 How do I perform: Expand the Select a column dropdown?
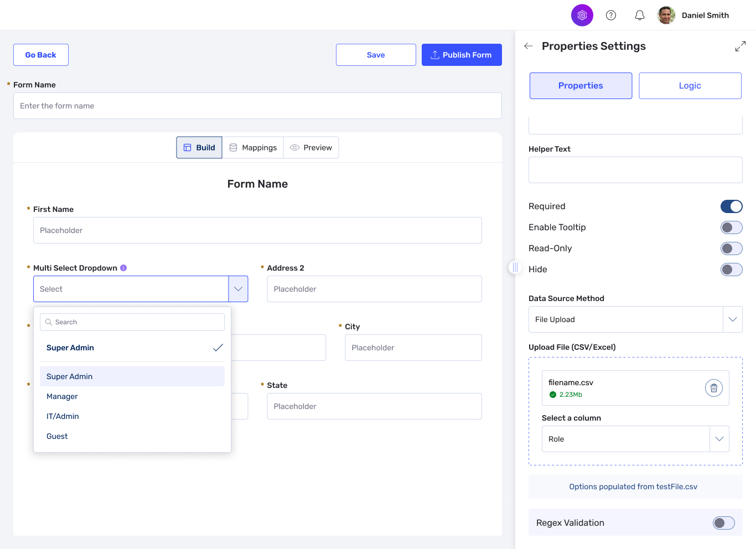719,439
